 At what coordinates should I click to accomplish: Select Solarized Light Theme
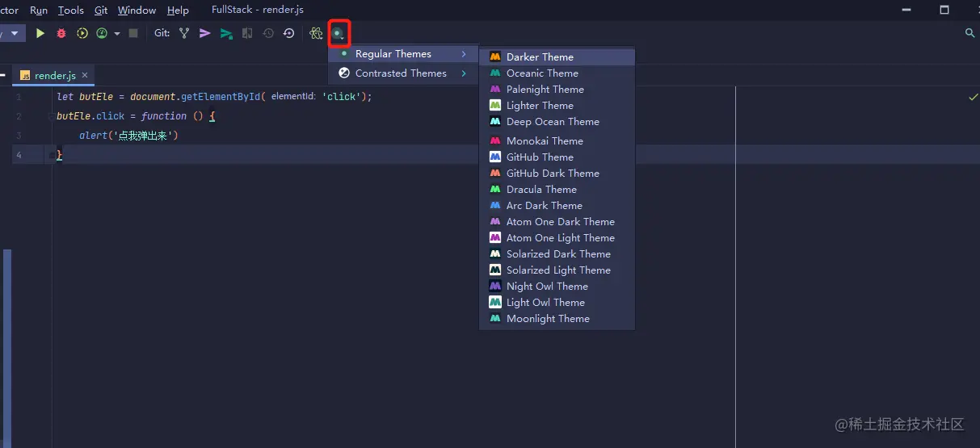[x=557, y=270]
